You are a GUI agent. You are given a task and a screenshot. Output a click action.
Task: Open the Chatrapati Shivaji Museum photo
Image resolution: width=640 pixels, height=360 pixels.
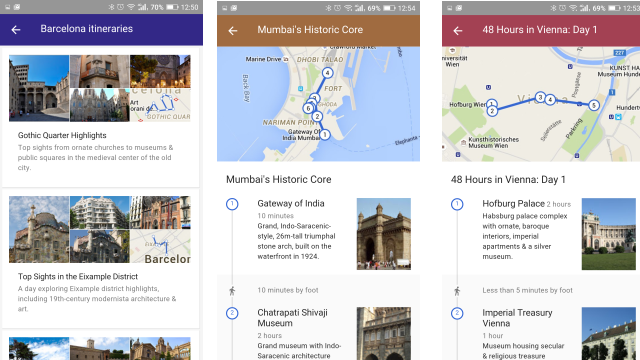pos(384,333)
